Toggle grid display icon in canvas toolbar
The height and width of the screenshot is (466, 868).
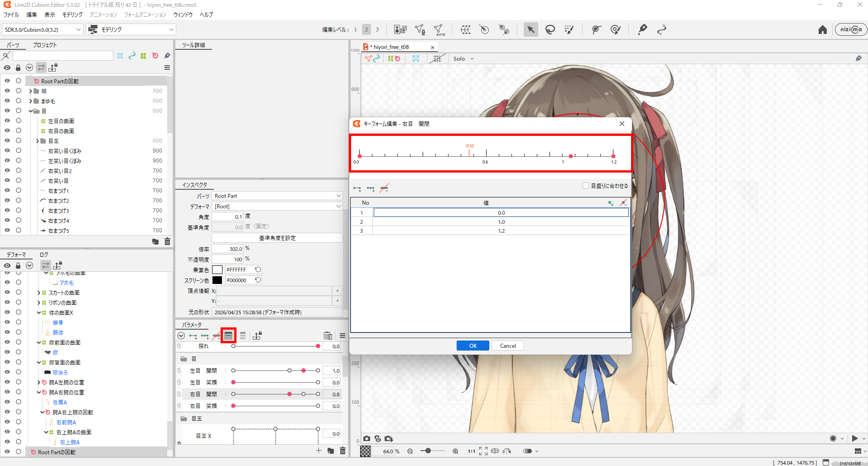click(x=437, y=58)
